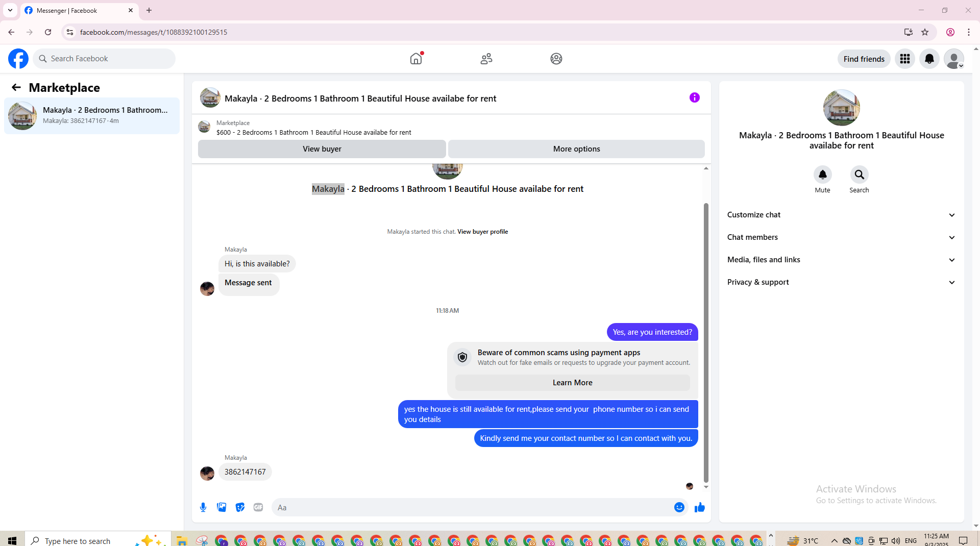Send a thumbs-up like
Viewport: 980px width, 546px height.
[700, 507]
